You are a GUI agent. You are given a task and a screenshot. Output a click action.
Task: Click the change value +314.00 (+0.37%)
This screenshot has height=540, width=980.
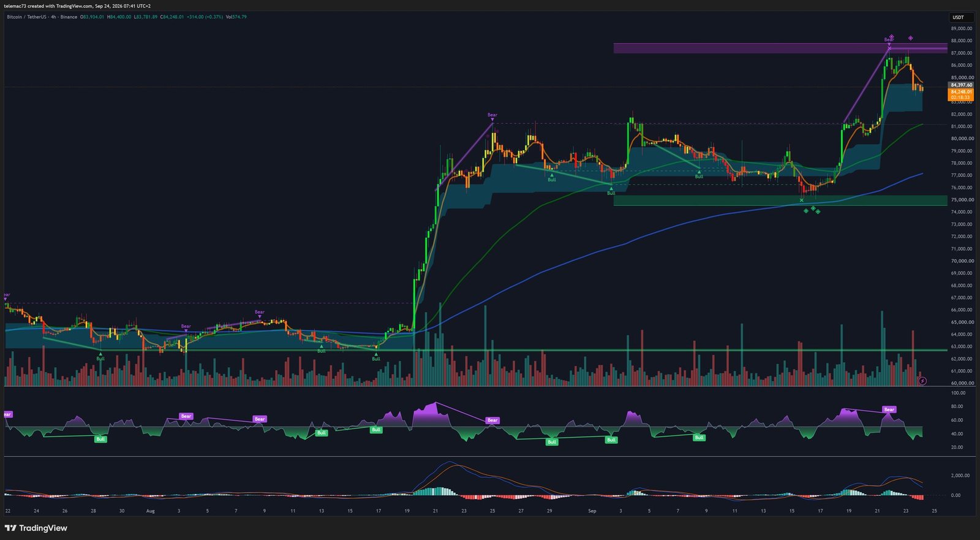point(205,17)
